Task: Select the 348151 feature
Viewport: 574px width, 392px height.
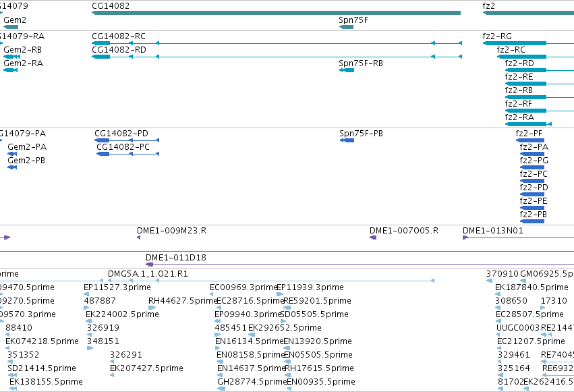Action: point(90,348)
